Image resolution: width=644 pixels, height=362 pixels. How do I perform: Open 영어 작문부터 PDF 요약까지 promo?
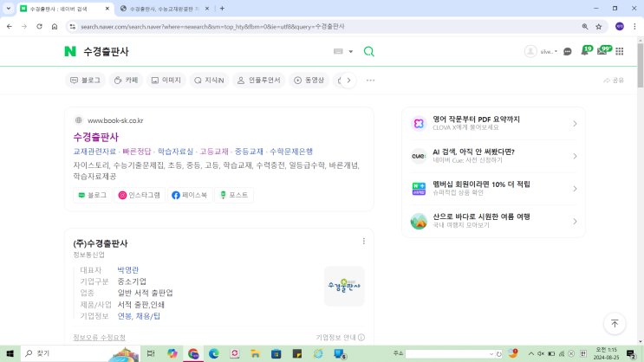(494, 124)
